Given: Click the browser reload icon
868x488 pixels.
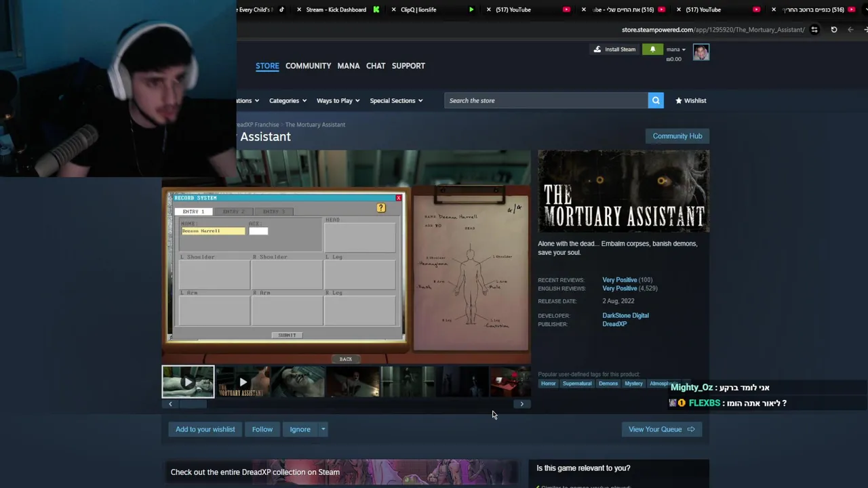Looking at the screenshot, I should (x=833, y=30).
